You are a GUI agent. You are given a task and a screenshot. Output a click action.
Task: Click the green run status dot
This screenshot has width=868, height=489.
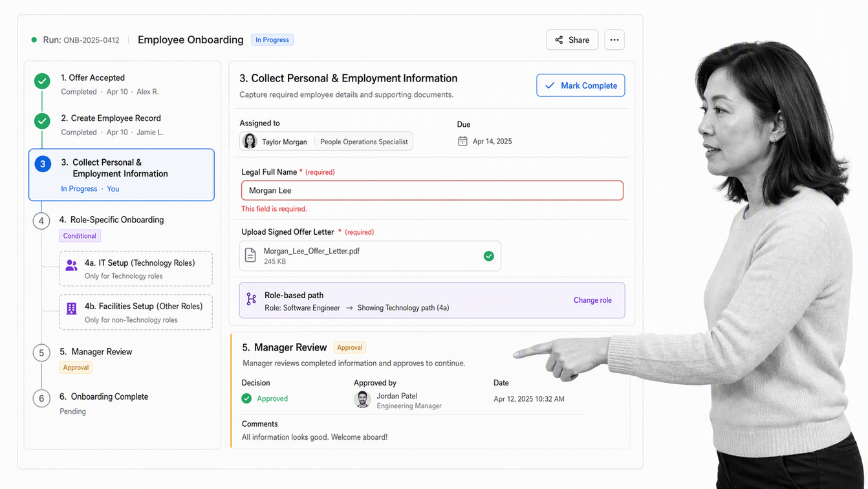click(x=34, y=40)
